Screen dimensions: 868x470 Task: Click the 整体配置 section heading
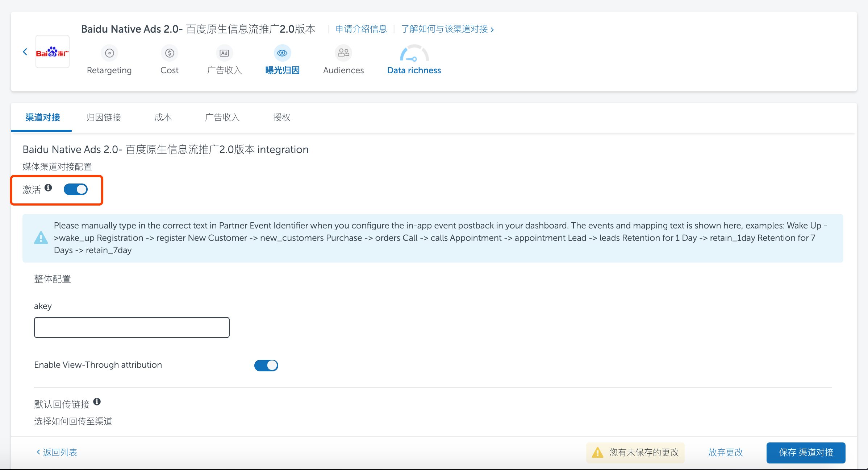click(x=53, y=279)
